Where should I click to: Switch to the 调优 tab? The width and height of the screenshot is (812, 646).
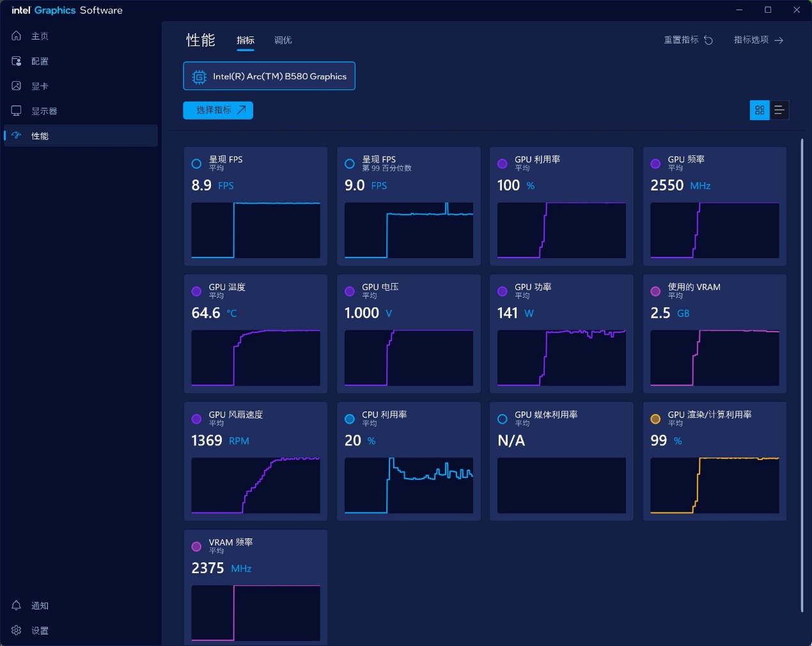pos(283,40)
